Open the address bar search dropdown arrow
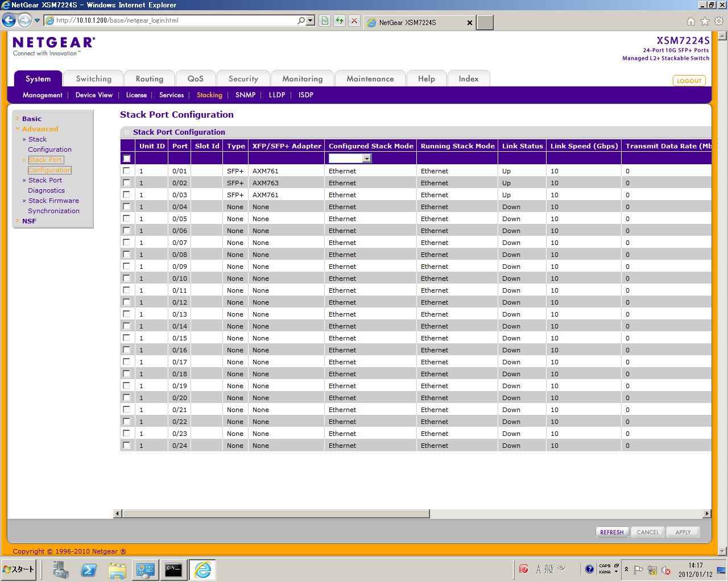 pyautogui.click(x=311, y=21)
